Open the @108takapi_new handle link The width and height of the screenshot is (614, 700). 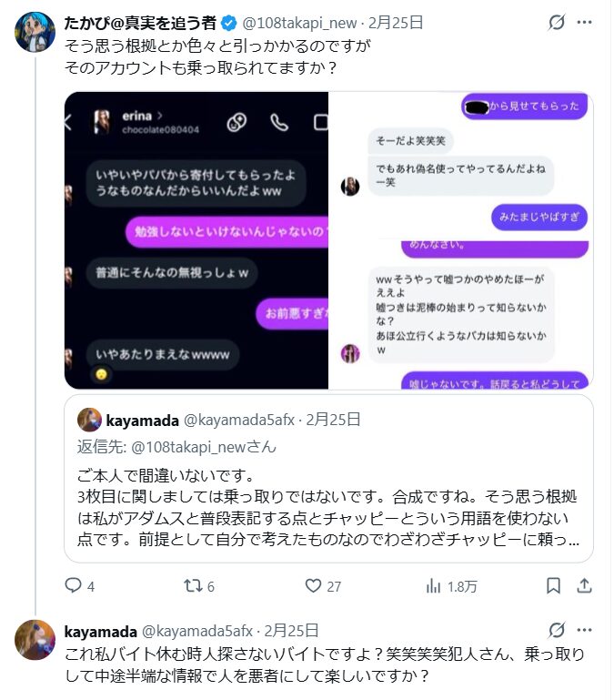click(x=299, y=23)
